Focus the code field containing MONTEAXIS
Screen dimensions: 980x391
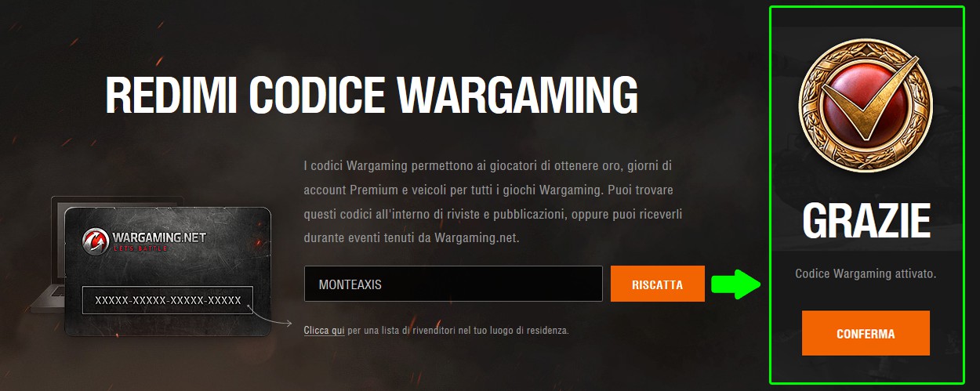(453, 284)
